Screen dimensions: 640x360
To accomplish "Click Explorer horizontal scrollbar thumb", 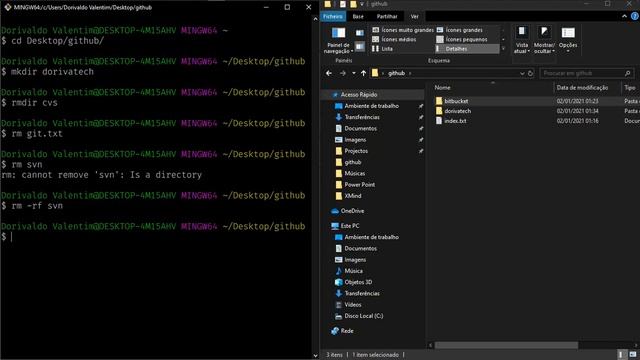I will point(506,345).
